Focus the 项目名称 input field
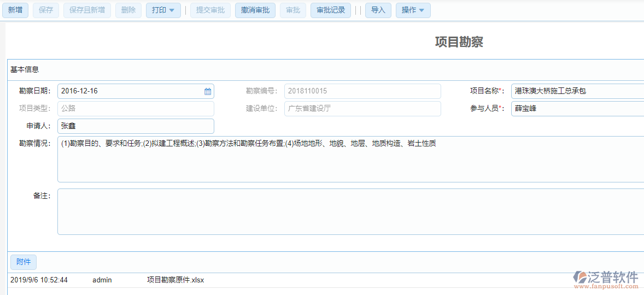Image resolution: width=644 pixels, height=295 pixels. coord(577,91)
